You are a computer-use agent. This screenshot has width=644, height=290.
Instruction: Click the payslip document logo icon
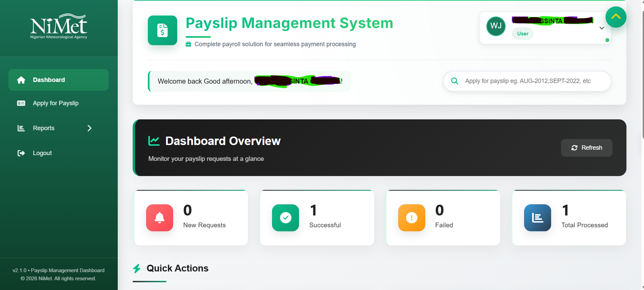pos(162,30)
